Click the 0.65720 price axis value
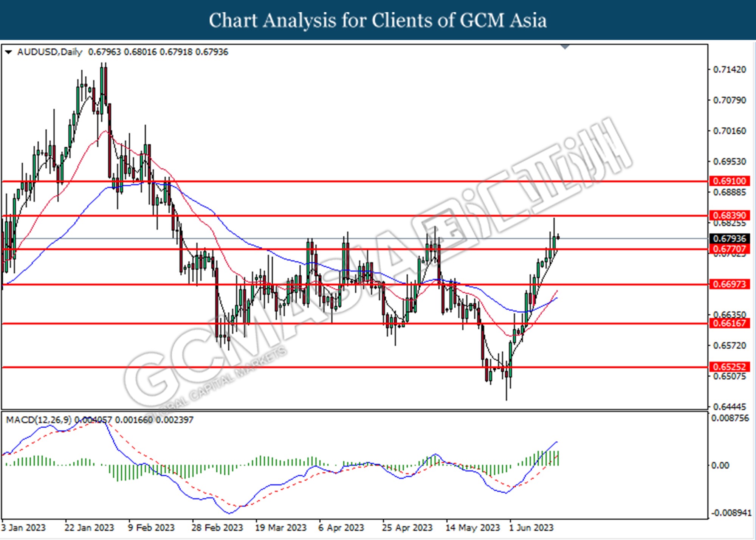The image size is (756, 540). click(x=730, y=346)
